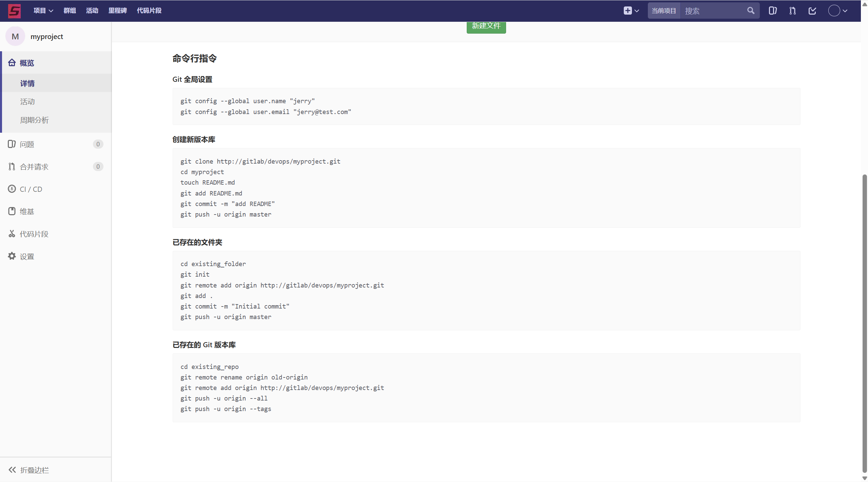This screenshot has width=868, height=482.
Task: Focus the 搜索 input field
Action: (712, 11)
